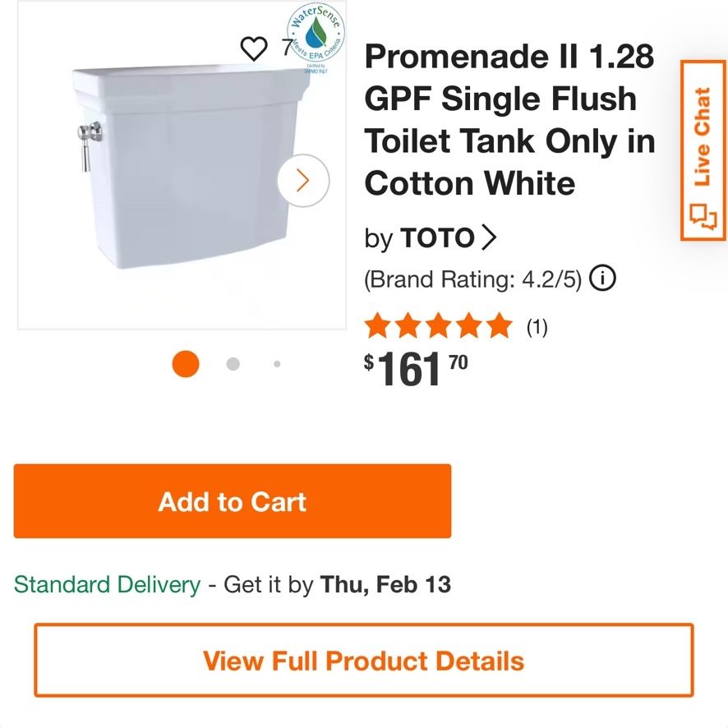Click the speech bubble chat icon
The height and width of the screenshot is (728, 728).
coord(703,216)
